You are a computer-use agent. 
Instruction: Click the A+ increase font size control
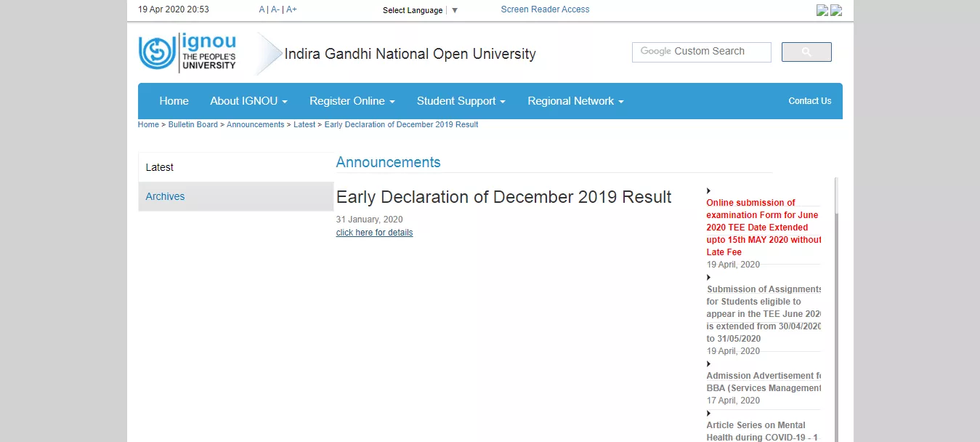pos(291,9)
